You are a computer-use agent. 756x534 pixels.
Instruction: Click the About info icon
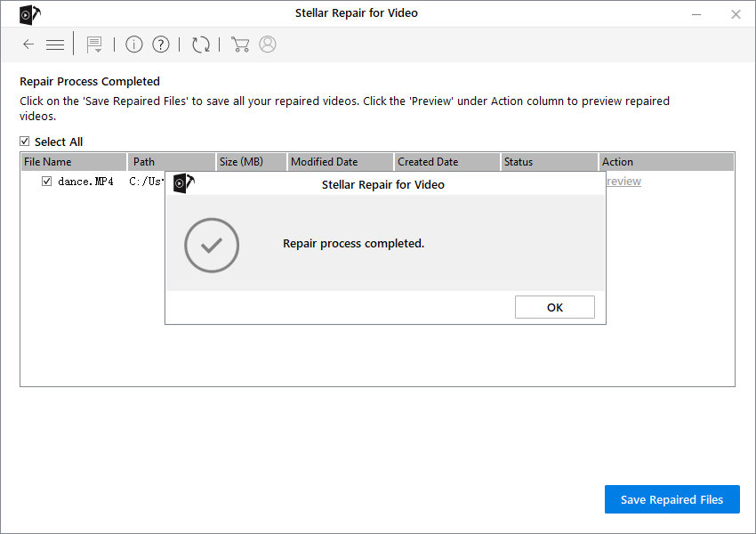coord(134,44)
